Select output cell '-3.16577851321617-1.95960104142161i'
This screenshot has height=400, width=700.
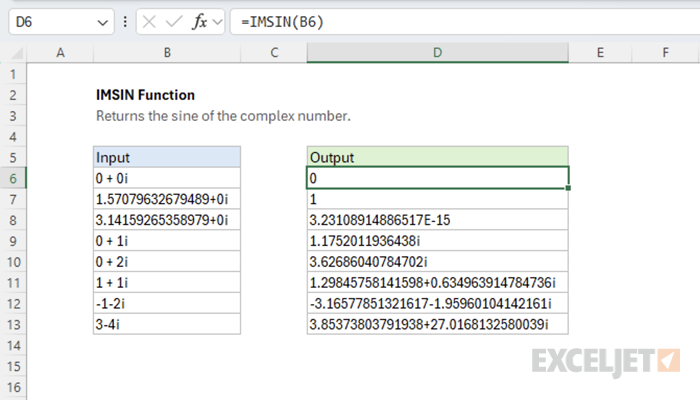pos(438,304)
